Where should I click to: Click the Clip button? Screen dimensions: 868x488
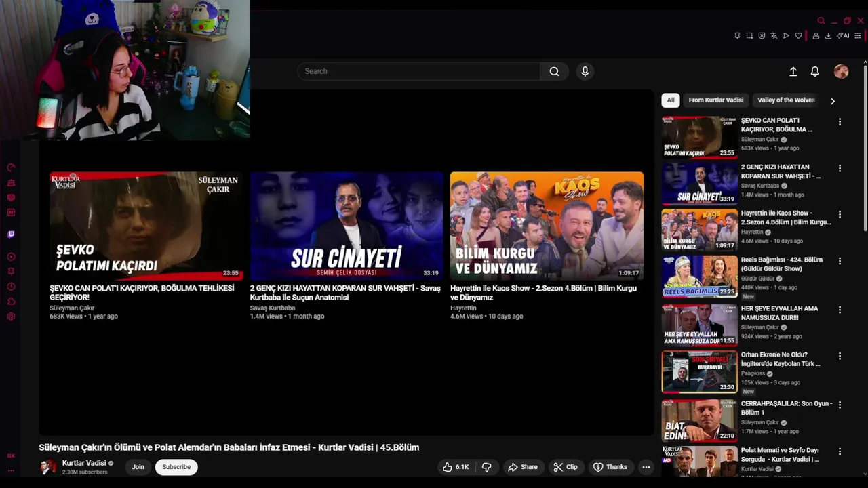coord(566,467)
